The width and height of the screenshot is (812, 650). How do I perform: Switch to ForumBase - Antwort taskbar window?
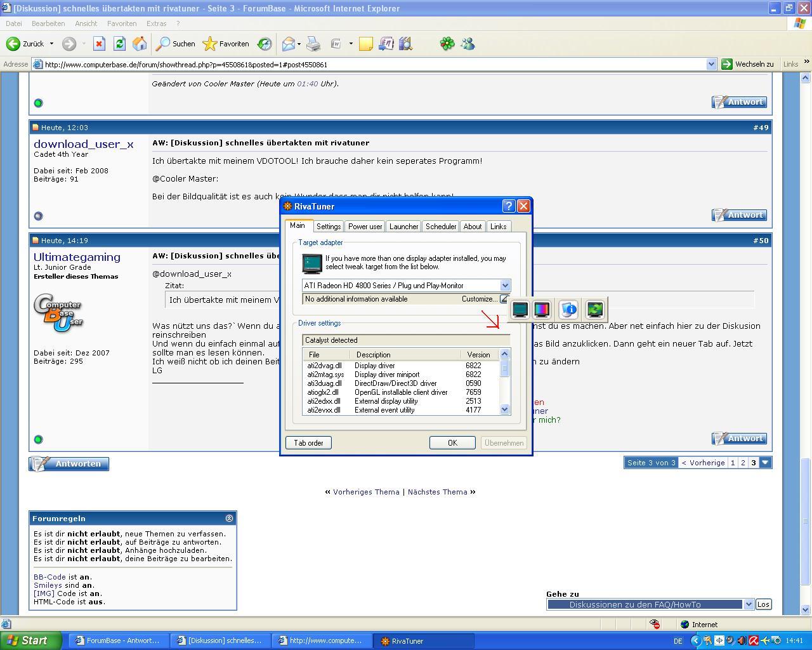pyautogui.click(x=119, y=640)
